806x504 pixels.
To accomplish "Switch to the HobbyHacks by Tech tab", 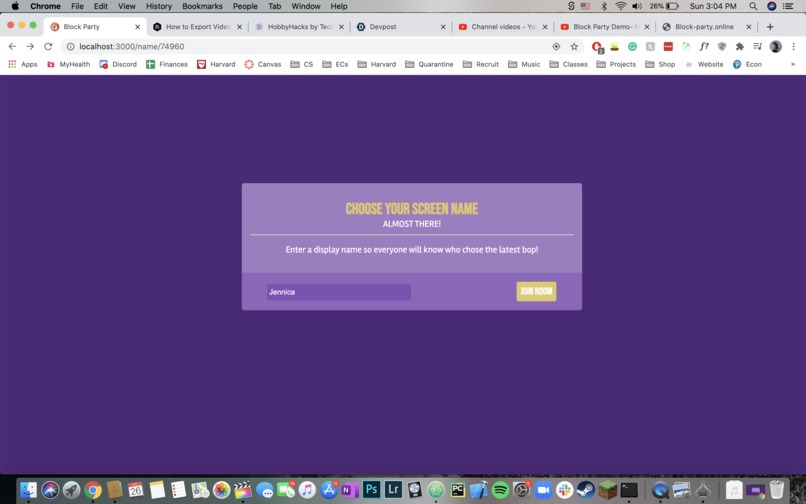I will coord(300,27).
